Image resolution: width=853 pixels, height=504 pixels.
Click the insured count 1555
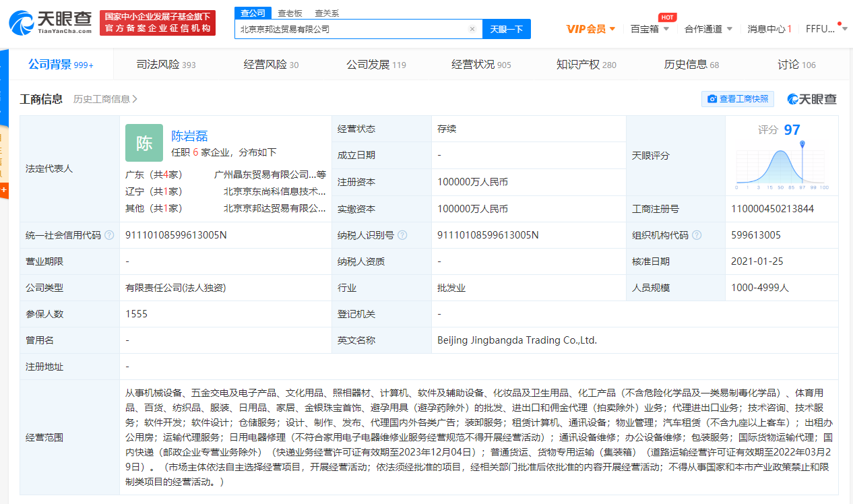136,314
